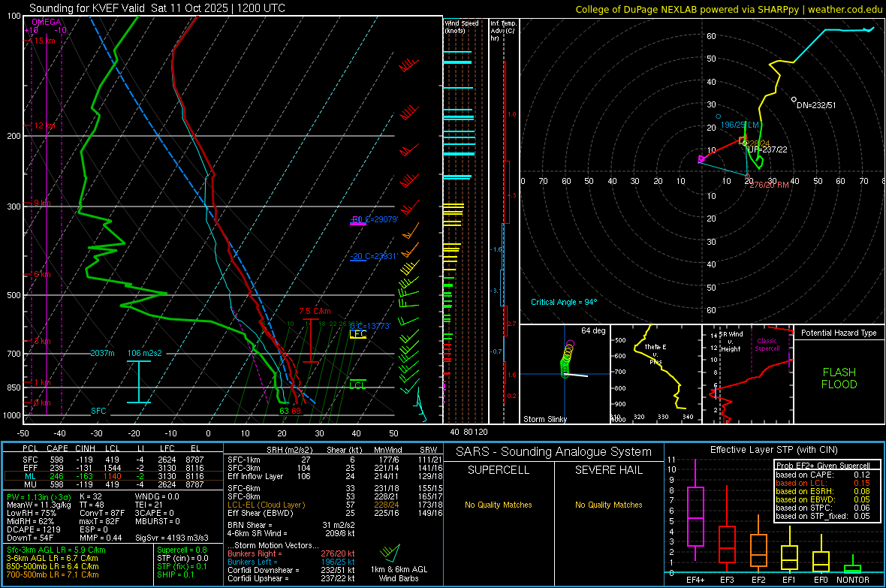Click the purple 'Classic Supercell' label
Image resolution: width=886 pixels, height=588 pixels.
point(767,345)
